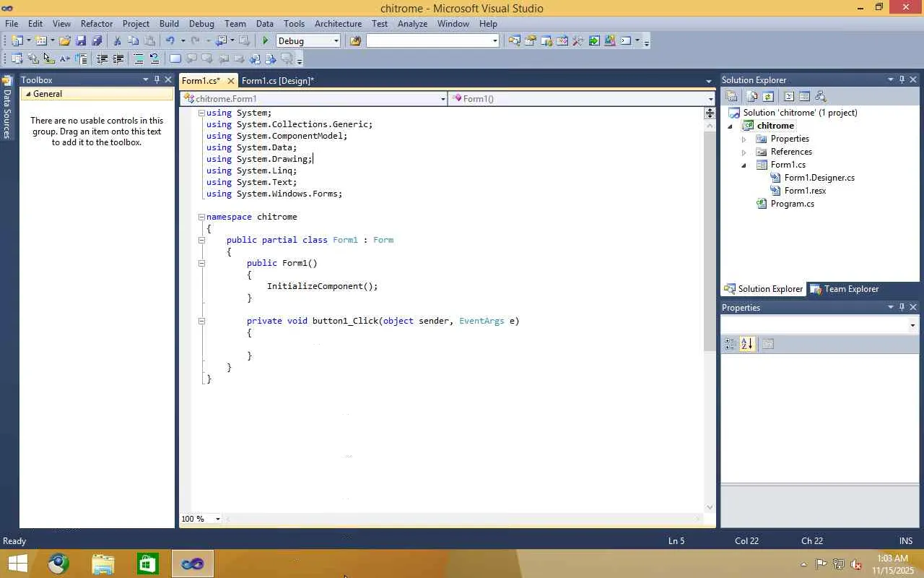Collapse the General group in Toolbox
924x578 pixels.
[28, 94]
